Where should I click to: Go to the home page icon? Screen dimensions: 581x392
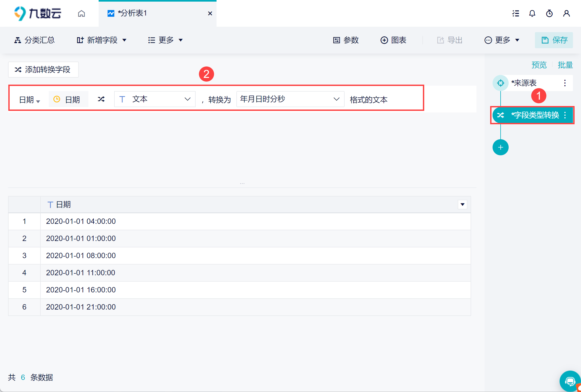click(81, 13)
